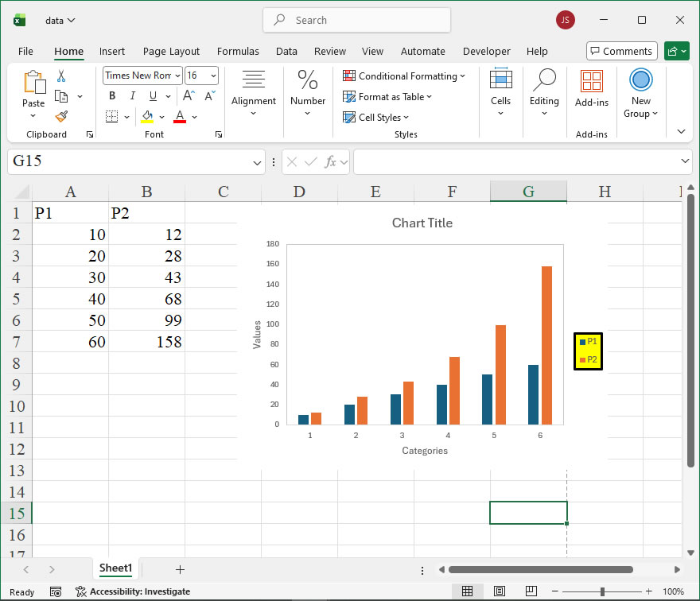This screenshot has width=700, height=601.
Task: Open the Formulas ribbon tab
Action: [x=238, y=51]
